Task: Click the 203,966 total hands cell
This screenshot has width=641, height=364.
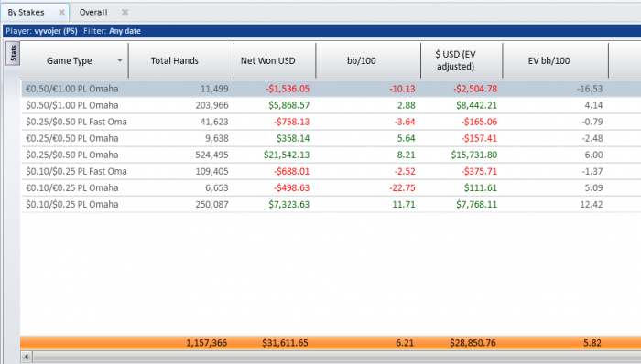Action: [x=212, y=105]
